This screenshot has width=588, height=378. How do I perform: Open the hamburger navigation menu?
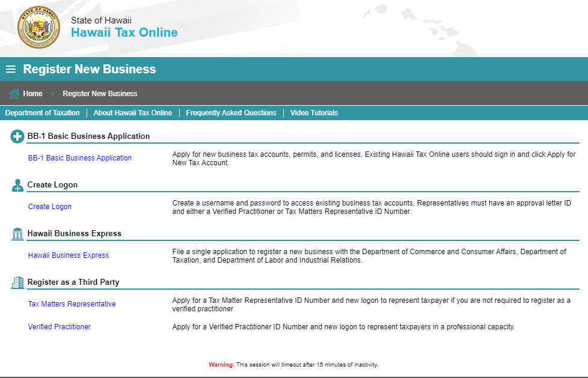(x=10, y=69)
